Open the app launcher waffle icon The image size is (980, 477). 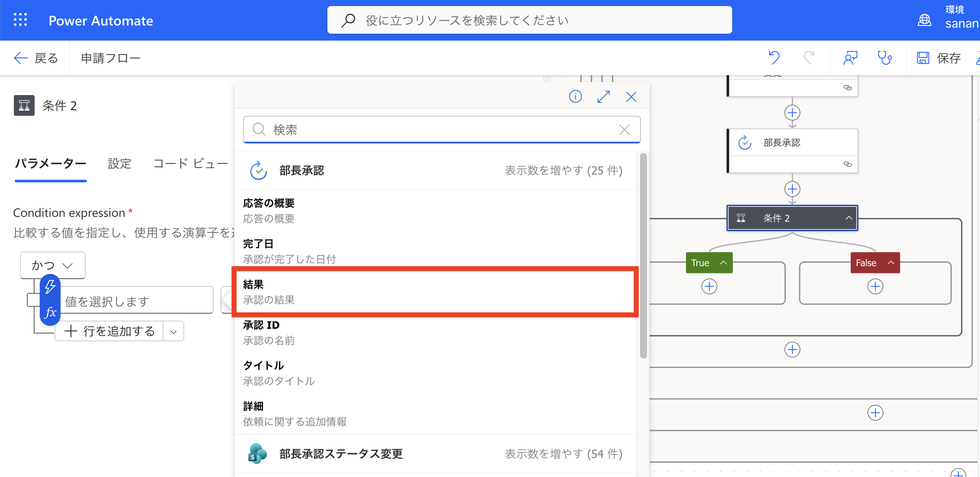click(x=20, y=20)
